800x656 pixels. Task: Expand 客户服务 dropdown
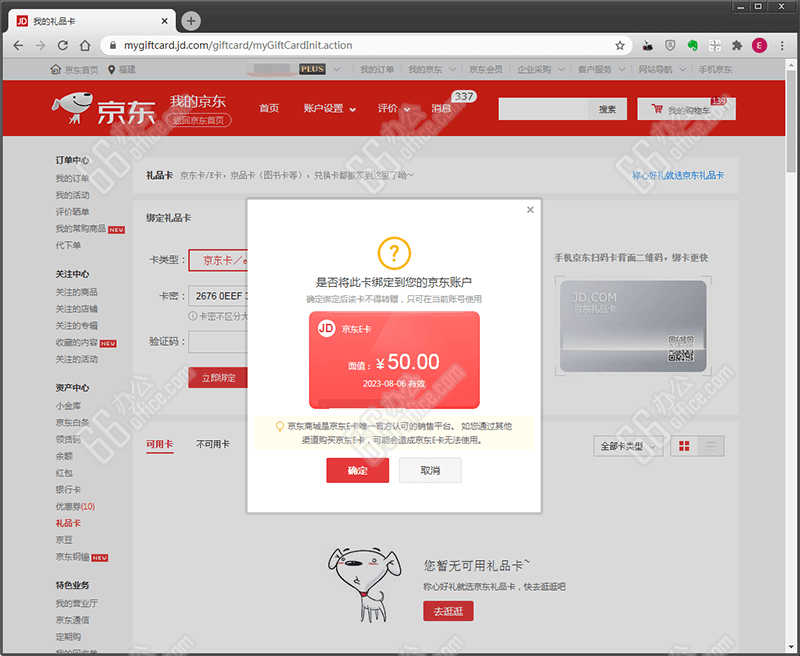(x=601, y=69)
